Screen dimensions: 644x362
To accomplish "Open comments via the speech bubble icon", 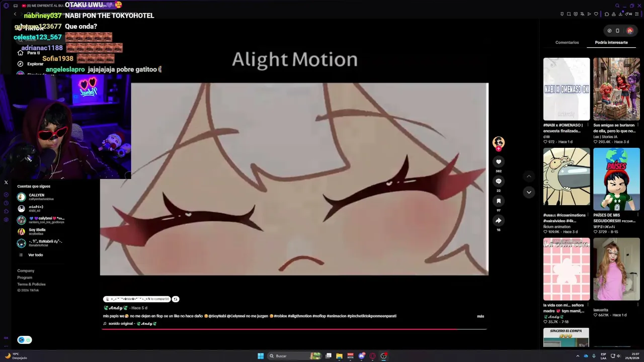I will click(499, 181).
